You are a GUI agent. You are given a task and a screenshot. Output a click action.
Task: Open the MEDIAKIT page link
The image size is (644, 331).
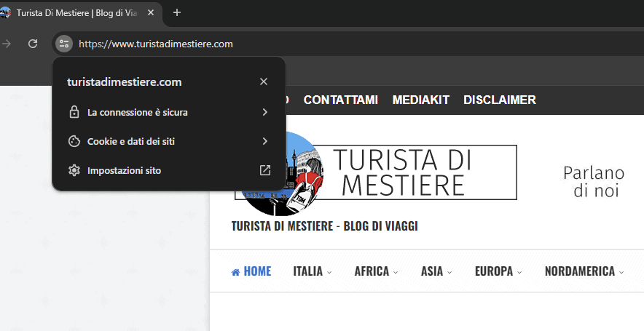pos(420,100)
